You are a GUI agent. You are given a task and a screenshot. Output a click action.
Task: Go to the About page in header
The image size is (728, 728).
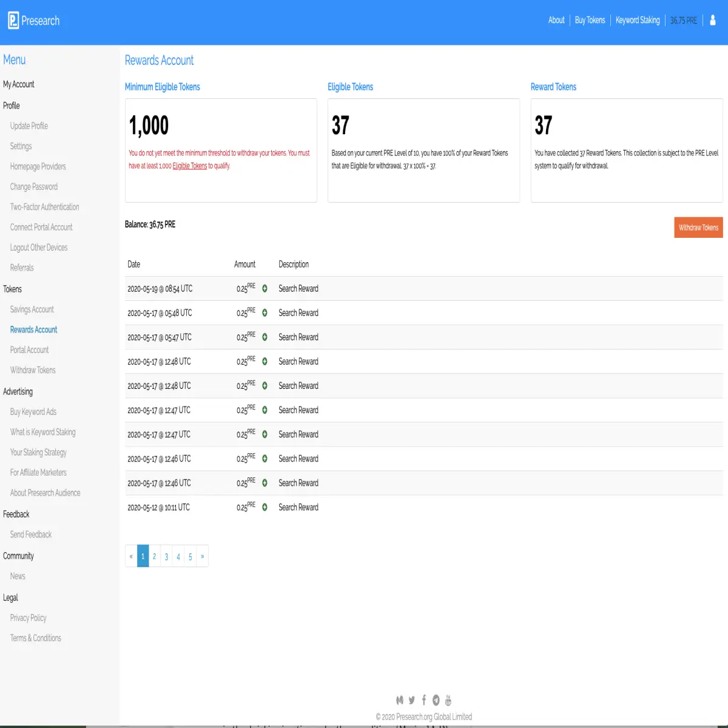[556, 21]
